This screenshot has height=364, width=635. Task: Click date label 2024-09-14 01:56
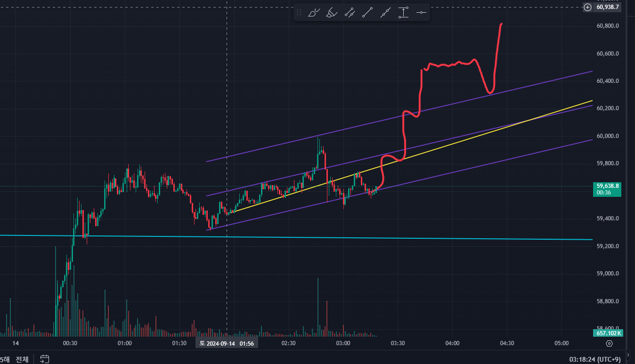coord(227,343)
